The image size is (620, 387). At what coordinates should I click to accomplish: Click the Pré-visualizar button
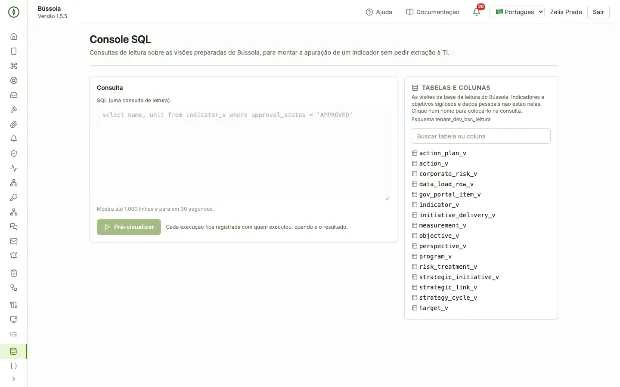[129, 227]
